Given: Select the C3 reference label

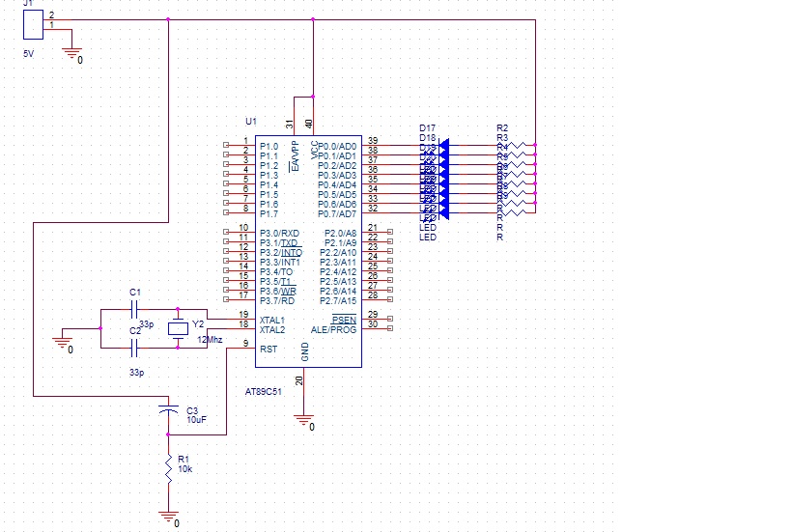Looking at the screenshot, I should coord(192,411).
